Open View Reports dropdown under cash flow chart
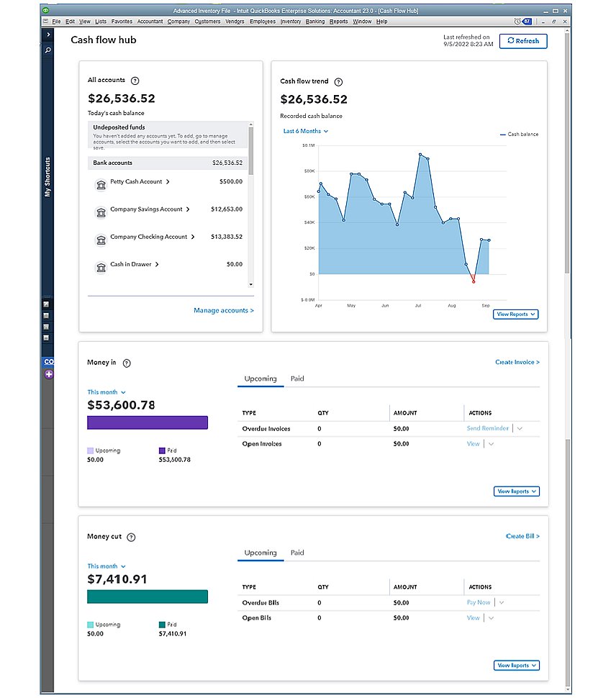616x698 pixels. point(516,314)
